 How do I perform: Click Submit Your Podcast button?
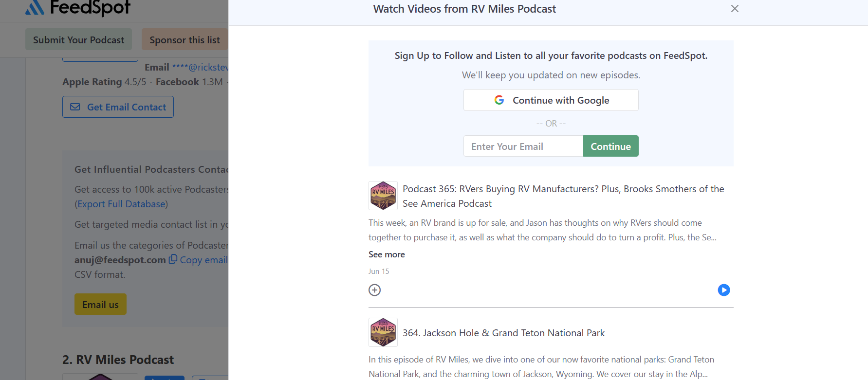(x=78, y=39)
